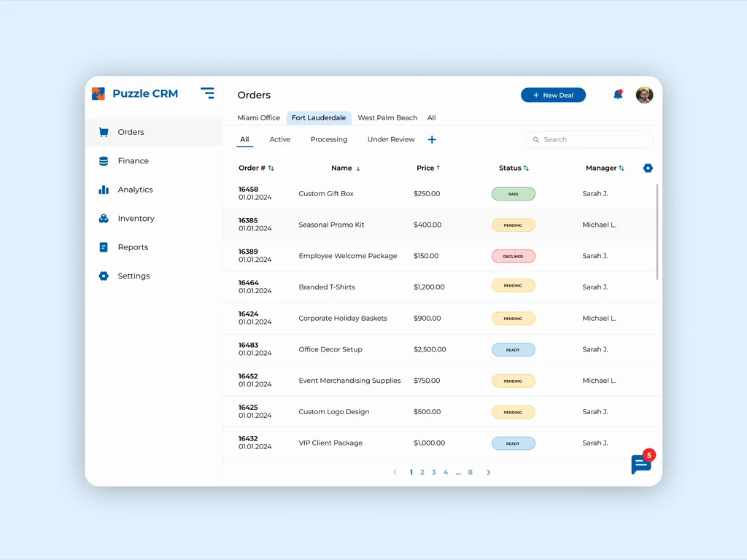Sort by Manager column header
Screen dimensions: 747x560
coord(605,168)
